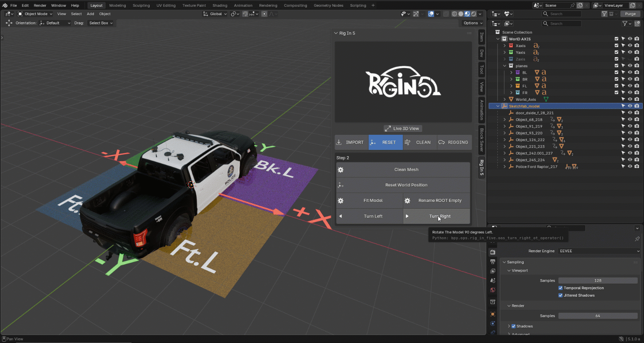The width and height of the screenshot is (644, 343).
Task: Open the Scene properties tab icon
Action: [493, 280]
